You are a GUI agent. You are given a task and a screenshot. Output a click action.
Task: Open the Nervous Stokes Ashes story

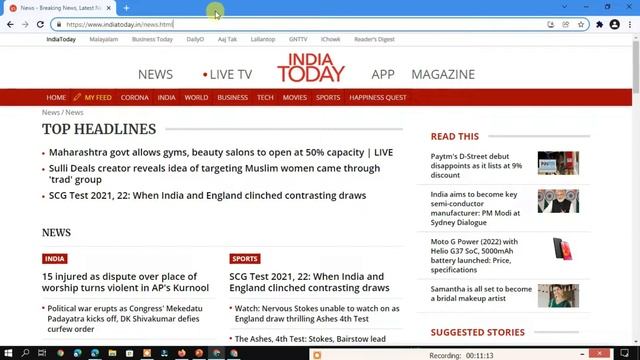[x=317, y=313]
